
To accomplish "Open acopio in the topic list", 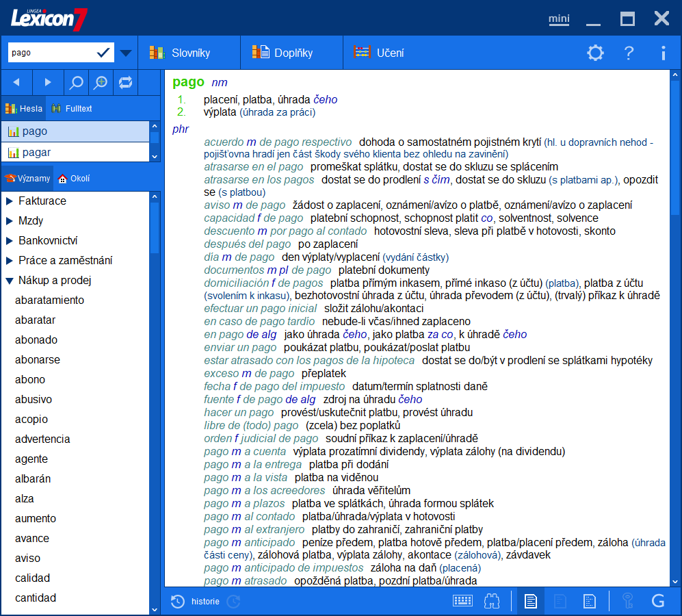I will tap(31, 420).
